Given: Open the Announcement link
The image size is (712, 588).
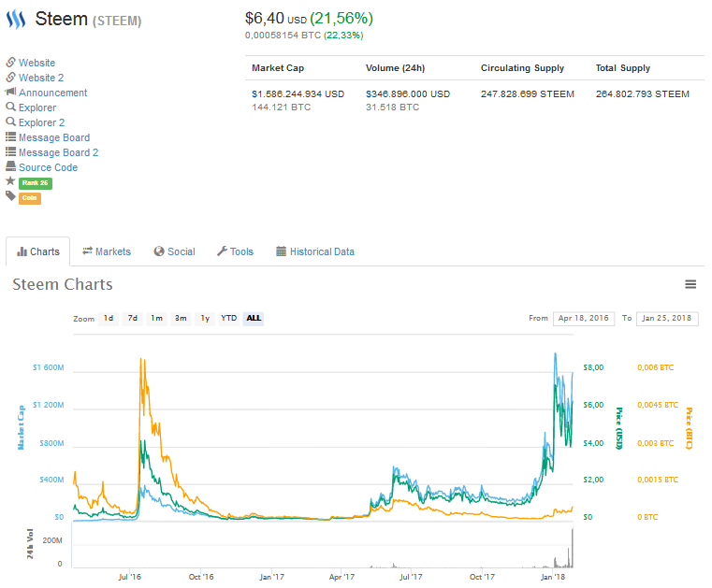Looking at the screenshot, I should 52,93.
